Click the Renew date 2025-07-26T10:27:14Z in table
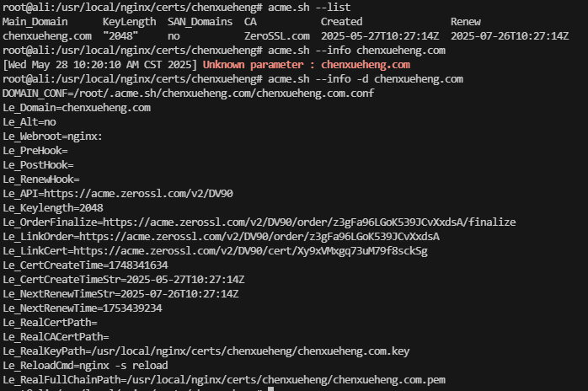Image resolution: width=588 pixels, height=391 pixels. (x=510, y=36)
